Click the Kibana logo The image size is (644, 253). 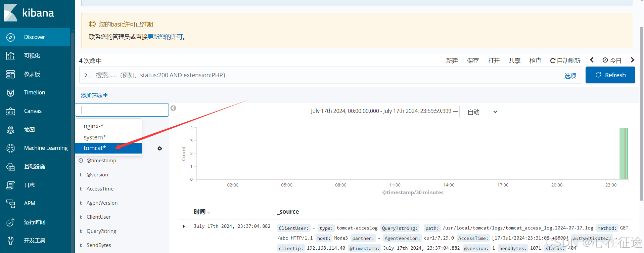point(29,13)
